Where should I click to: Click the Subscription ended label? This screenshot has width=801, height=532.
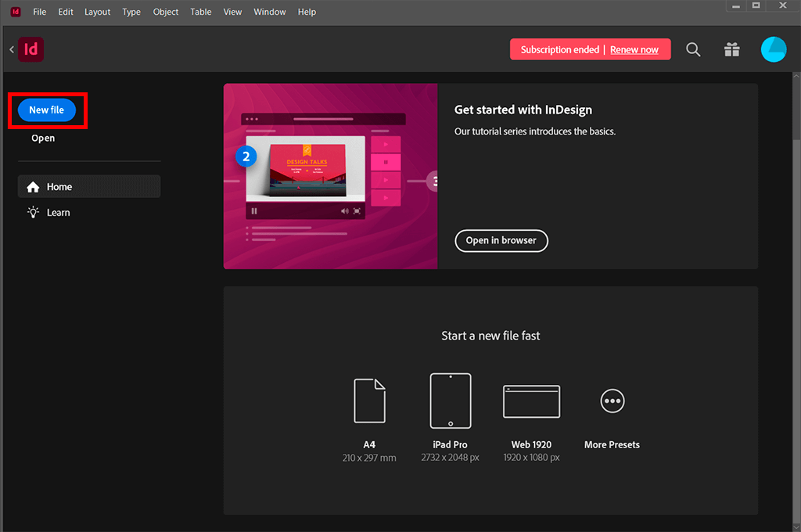[x=560, y=49]
